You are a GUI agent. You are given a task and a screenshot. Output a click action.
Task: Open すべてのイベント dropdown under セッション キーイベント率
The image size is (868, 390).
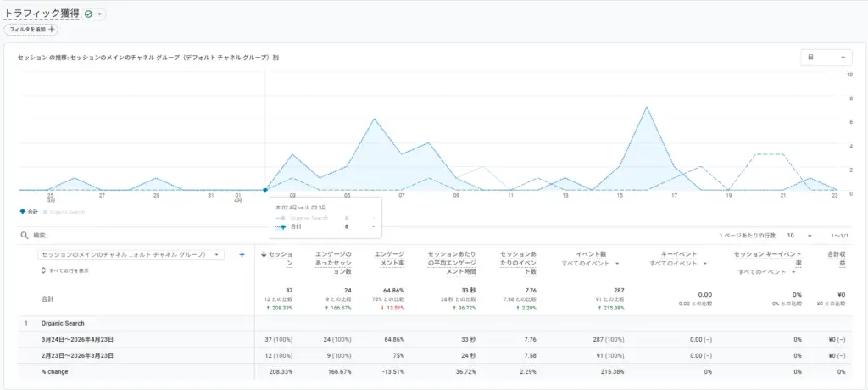(767, 272)
